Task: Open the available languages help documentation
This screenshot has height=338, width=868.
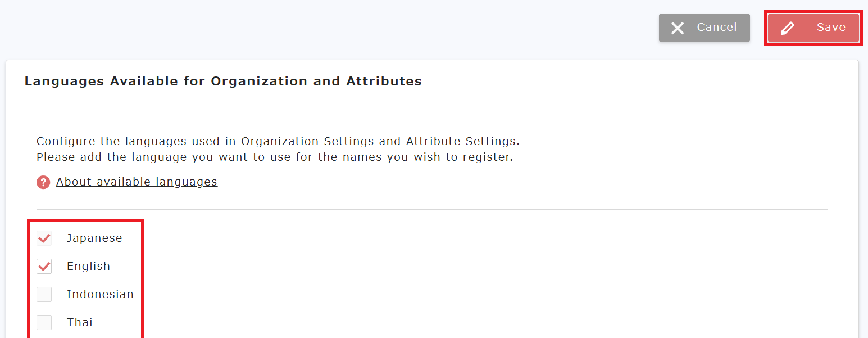Action: pyautogui.click(x=137, y=182)
